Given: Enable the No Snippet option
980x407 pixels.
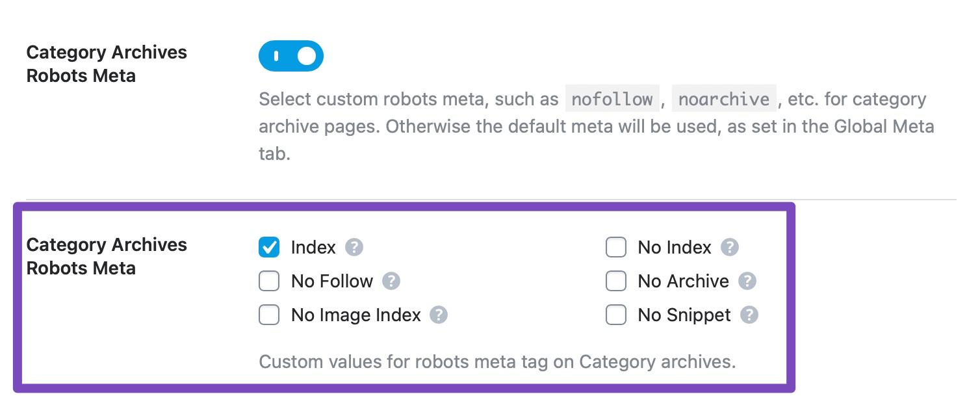Looking at the screenshot, I should click(x=615, y=315).
